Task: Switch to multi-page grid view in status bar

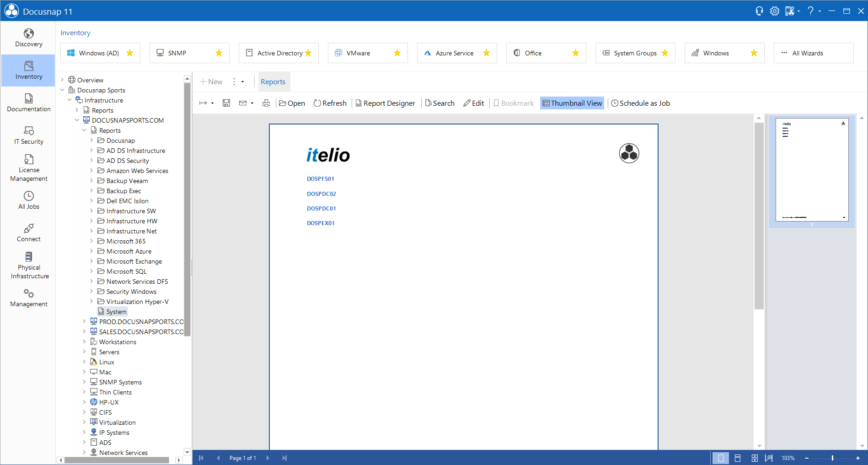Action: pyautogui.click(x=754, y=458)
